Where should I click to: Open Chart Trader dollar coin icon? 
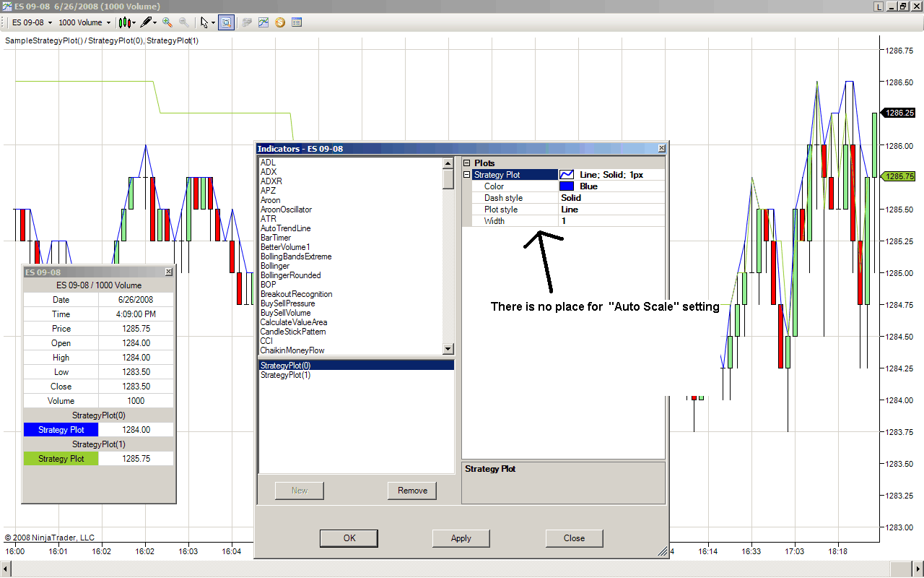pos(280,22)
